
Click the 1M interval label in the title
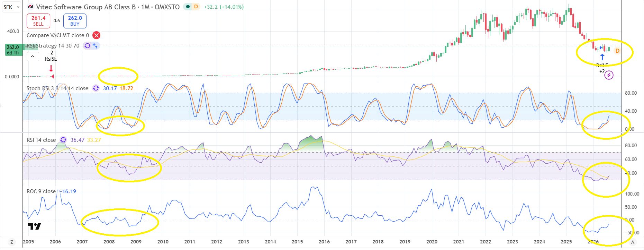tap(145, 7)
